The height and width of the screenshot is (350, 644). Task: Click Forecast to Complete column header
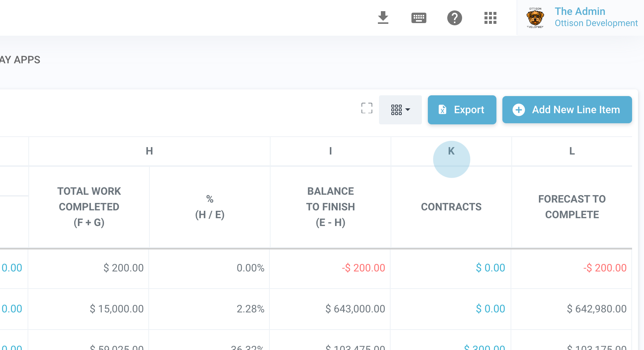click(x=572, y=207)
